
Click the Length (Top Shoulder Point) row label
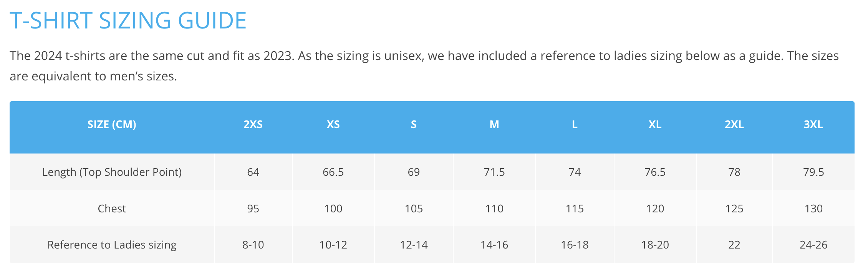pyautogui.click(x=112, y=172)
